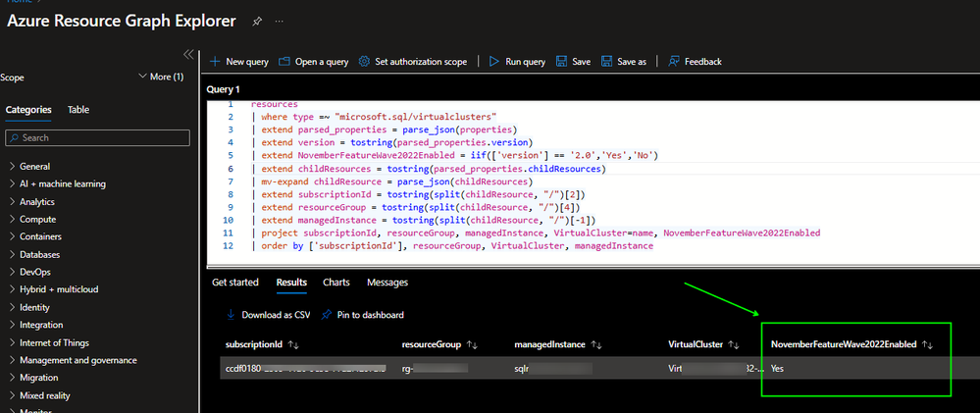Viewport: 980px width, 413px height.
Task: Sort by NovemberFeatureWave2022Enabled column arrows
Action: pyautogui.click(x=927, y=345)
